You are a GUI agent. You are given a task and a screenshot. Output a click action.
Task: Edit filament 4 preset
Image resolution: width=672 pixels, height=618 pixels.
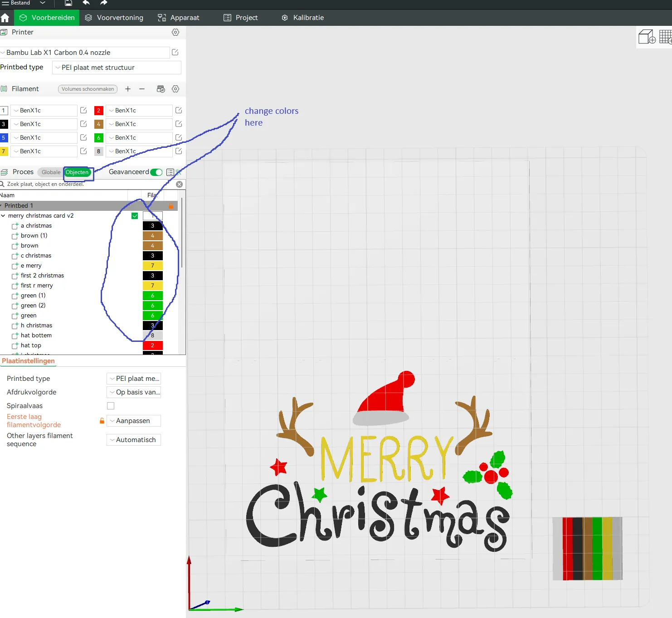tap(179, 124)
